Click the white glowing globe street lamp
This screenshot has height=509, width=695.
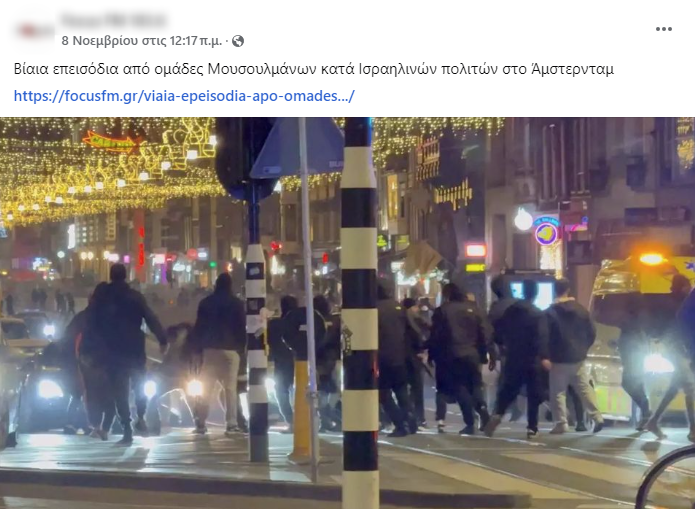click(x=523, y=219)
